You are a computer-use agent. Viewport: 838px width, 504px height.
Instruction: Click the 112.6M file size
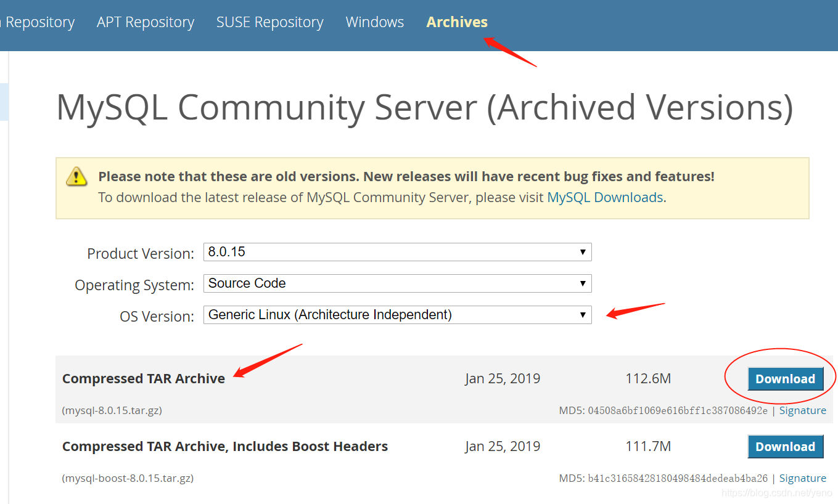click(648, 378)
